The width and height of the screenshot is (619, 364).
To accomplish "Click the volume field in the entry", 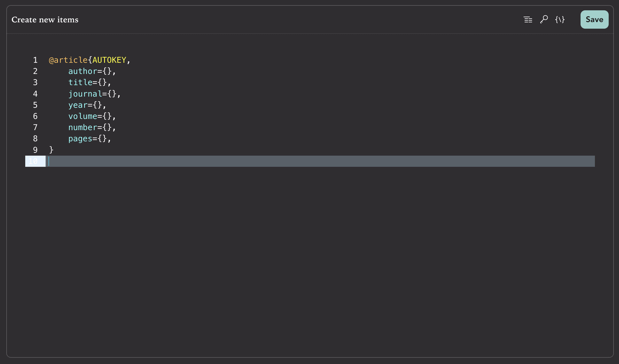I will pos(83,116).
